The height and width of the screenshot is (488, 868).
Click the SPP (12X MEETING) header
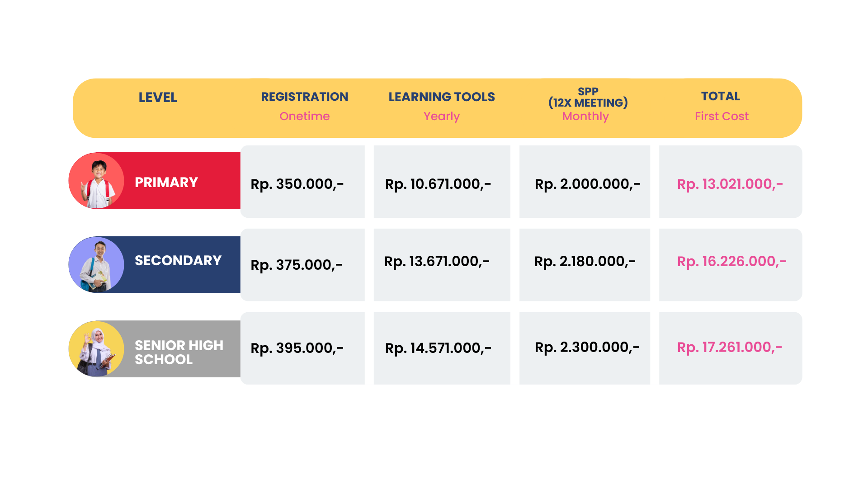[x=588, y=97]
